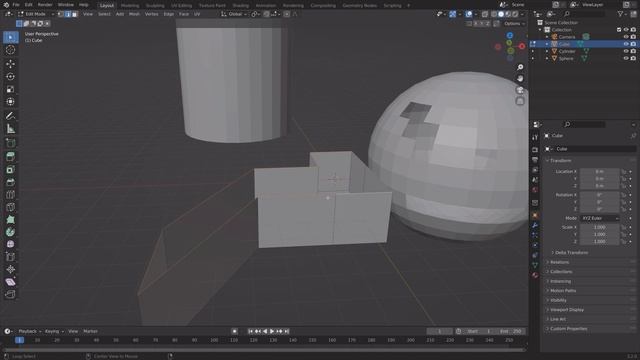Open Global transform orientation dropdown
This screenshot has height=360, width=640.
click(x=234, y=14)
